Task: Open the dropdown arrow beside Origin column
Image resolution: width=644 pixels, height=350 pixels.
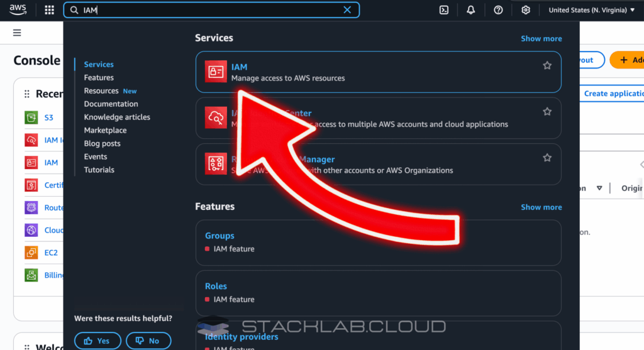Action: coord(599,188)
